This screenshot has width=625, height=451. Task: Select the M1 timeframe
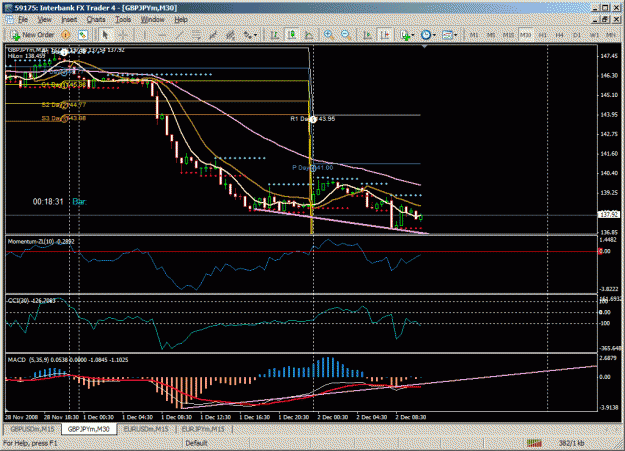tap(474, 35)
